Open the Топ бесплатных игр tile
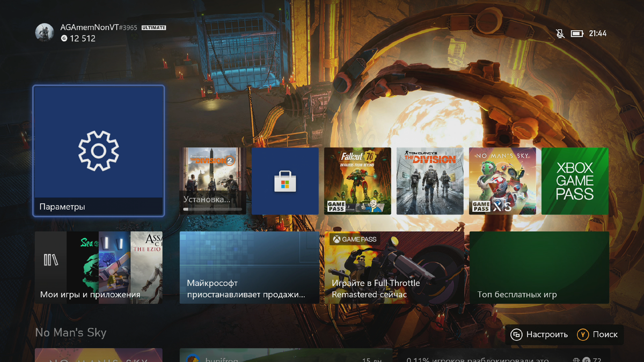 pos(539,268)
